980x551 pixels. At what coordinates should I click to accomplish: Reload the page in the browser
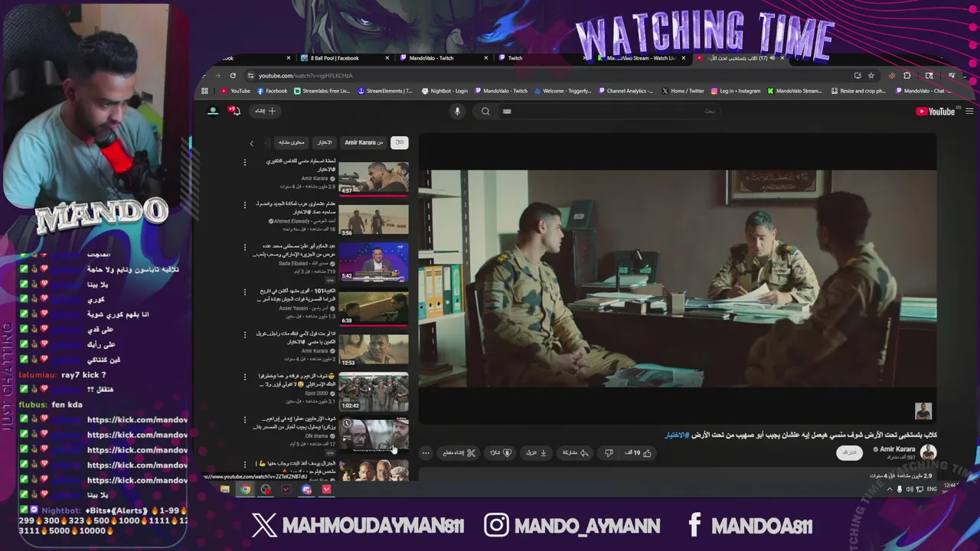[x=233, y=76]
